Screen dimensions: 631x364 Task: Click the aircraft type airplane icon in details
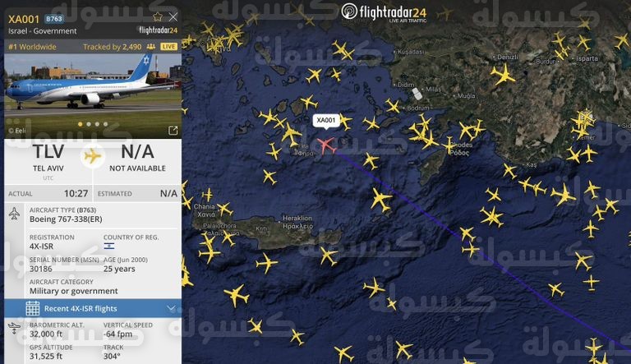click(14, 214)
